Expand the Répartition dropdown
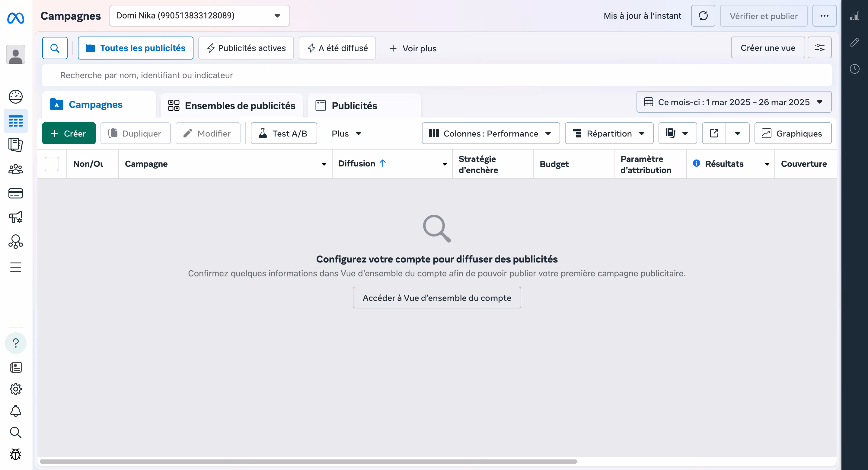 click(x=609, y=133)
